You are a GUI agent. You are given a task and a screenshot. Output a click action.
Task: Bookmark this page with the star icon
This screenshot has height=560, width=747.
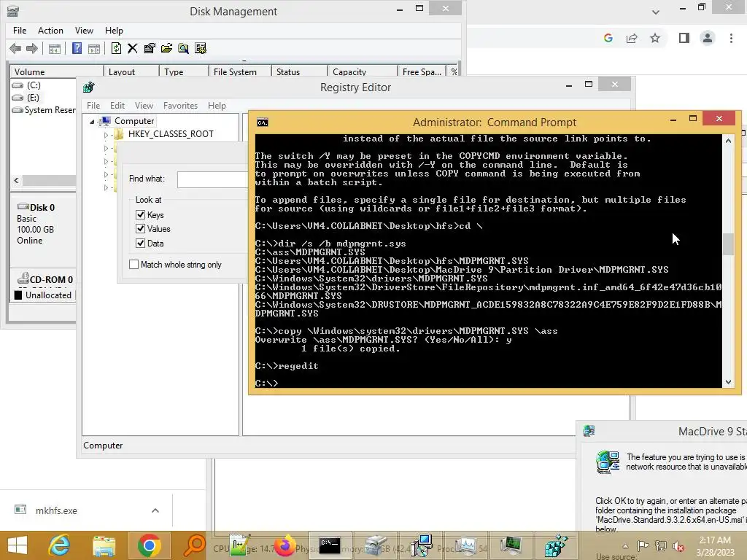pos(655,38)
